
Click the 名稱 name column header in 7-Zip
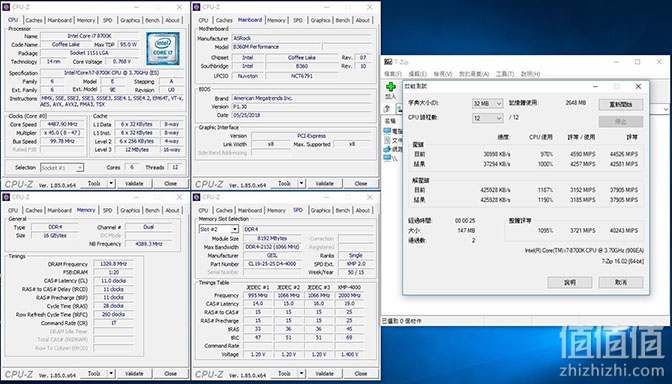(x=390, y=121)
